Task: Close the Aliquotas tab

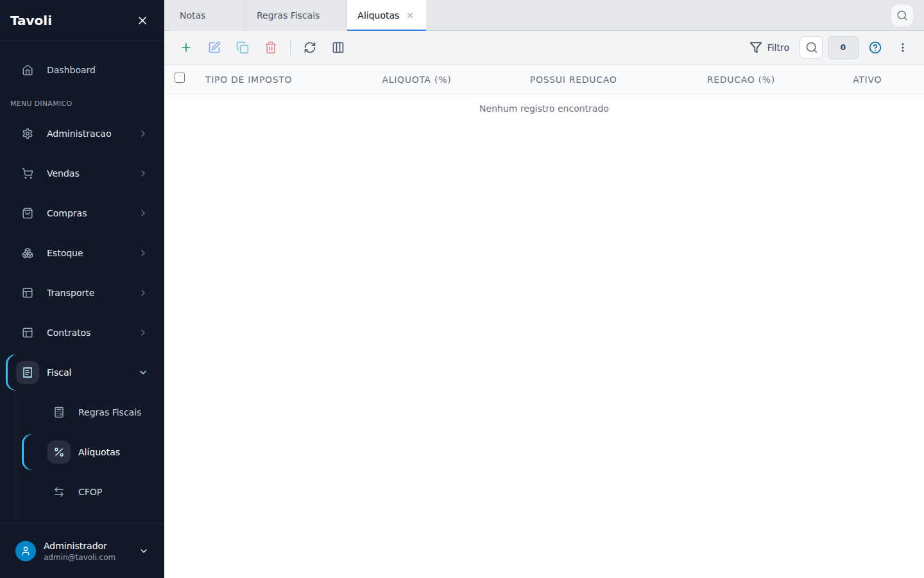Action: point(410,15)
